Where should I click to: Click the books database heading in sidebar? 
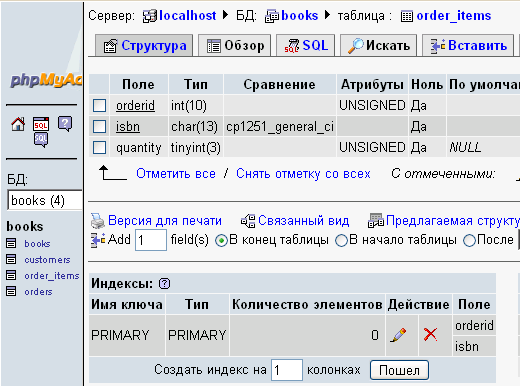pyautogui.click(x=25, y=226)
